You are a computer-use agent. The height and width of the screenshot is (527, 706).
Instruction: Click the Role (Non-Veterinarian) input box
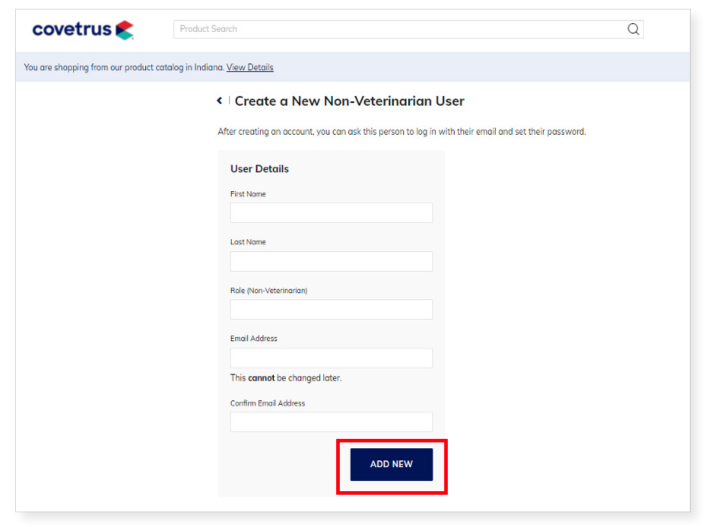click(331, 309)
